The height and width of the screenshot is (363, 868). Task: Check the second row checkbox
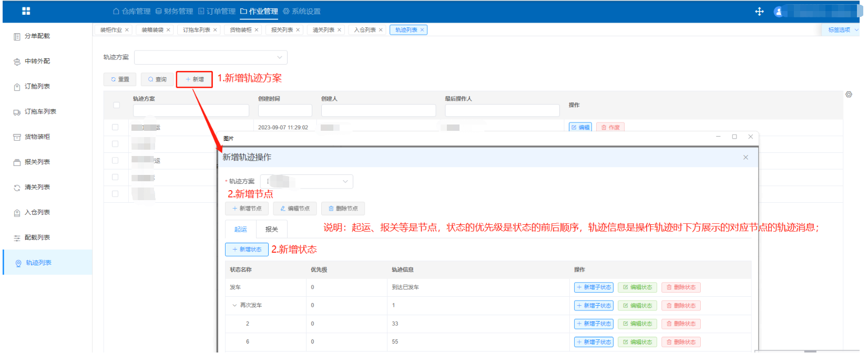point(115,144)
